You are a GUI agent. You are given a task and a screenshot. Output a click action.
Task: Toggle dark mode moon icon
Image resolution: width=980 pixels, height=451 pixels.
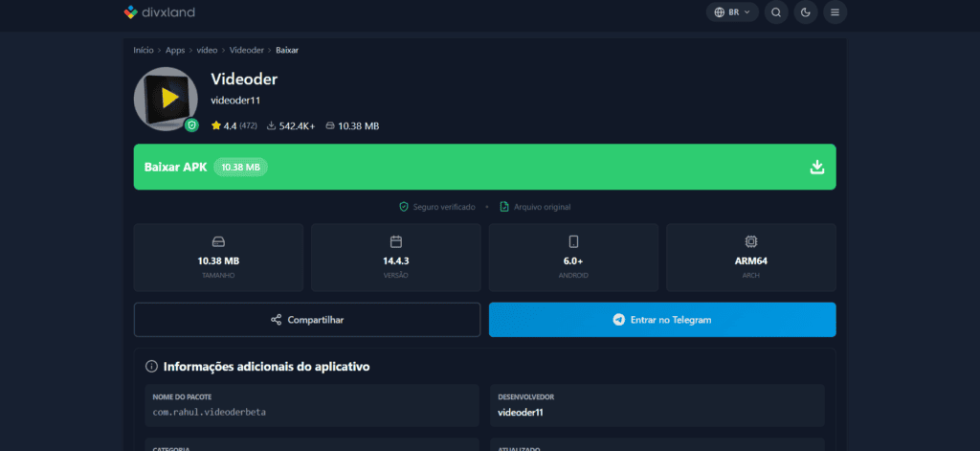(x=806, y=11)
